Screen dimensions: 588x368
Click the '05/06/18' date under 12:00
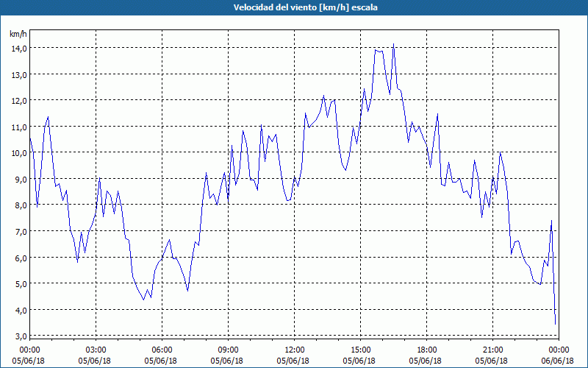(x=293, y=361)
